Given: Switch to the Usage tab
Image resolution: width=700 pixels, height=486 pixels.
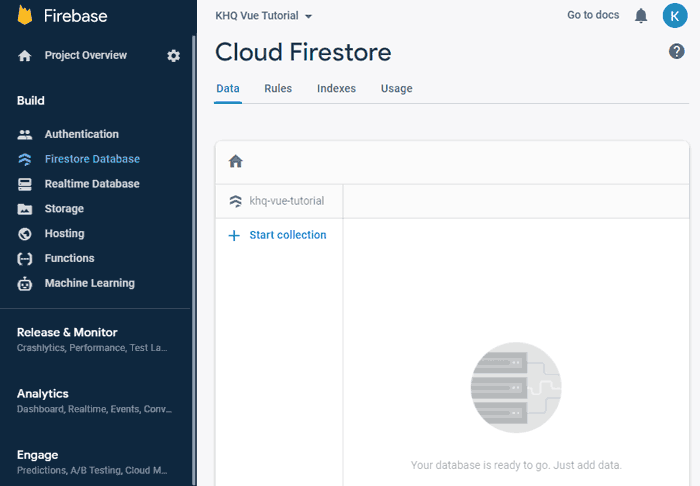Looking at the screenshot, I should (x=396, y=89).
